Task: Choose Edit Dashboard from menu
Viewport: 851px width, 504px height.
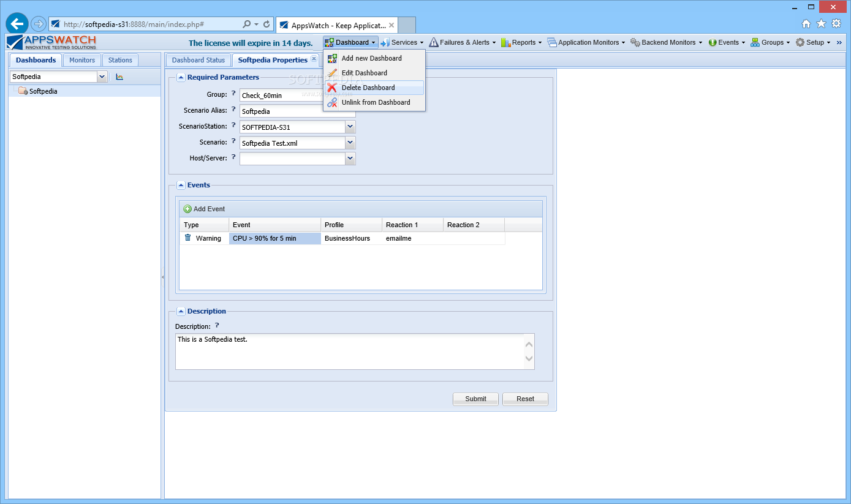Action: (x=374, y=73)
